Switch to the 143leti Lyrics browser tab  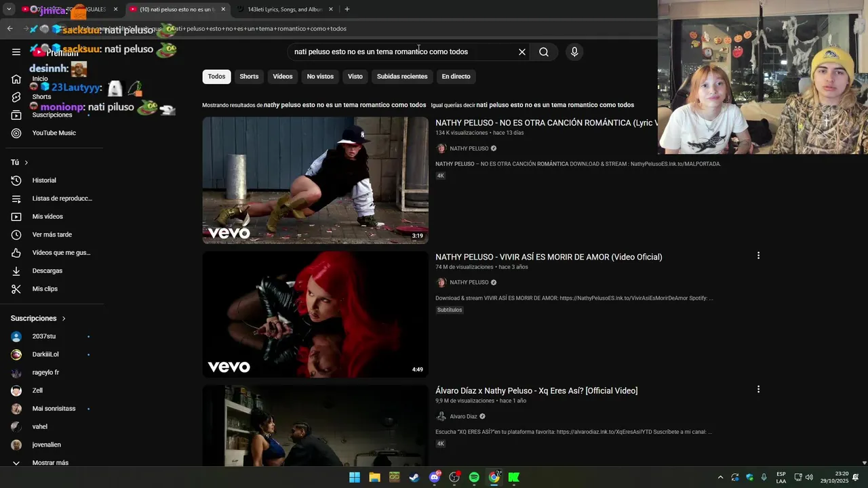[x=285, y=9]
